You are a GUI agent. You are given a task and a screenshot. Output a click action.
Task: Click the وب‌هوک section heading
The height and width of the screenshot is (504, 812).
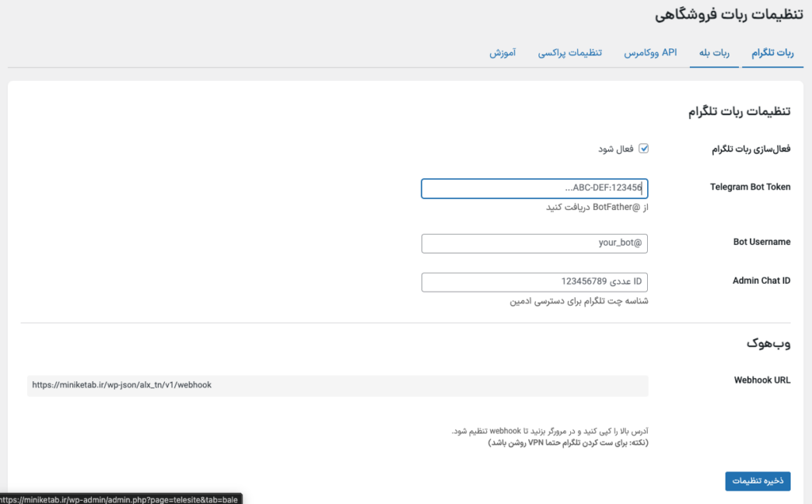tap(768, 343)
